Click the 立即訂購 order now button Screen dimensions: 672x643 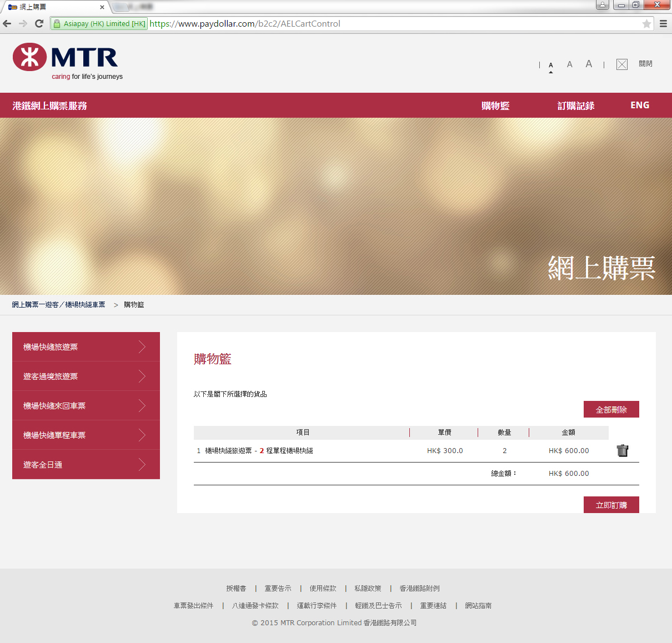(611, 505)
